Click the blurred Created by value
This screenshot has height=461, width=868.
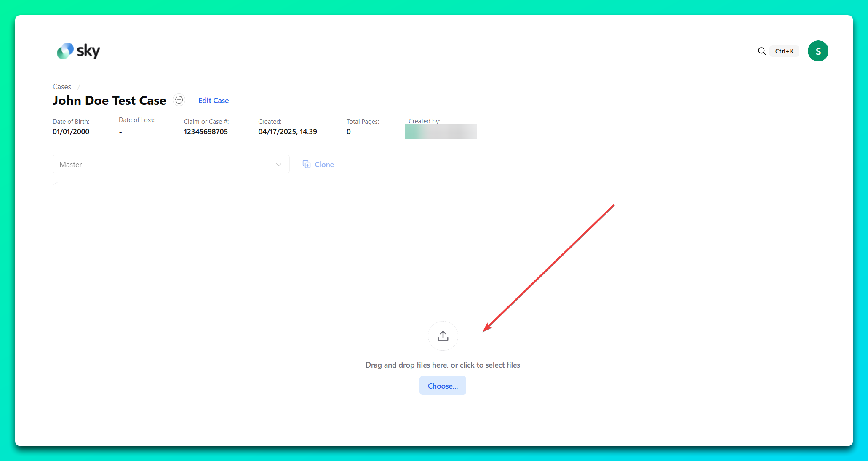441,131
